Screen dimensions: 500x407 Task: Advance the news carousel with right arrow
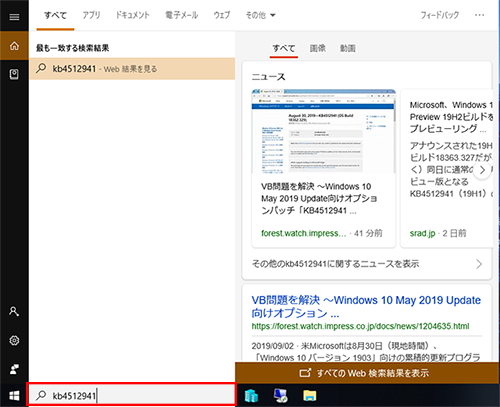[482, 170]
